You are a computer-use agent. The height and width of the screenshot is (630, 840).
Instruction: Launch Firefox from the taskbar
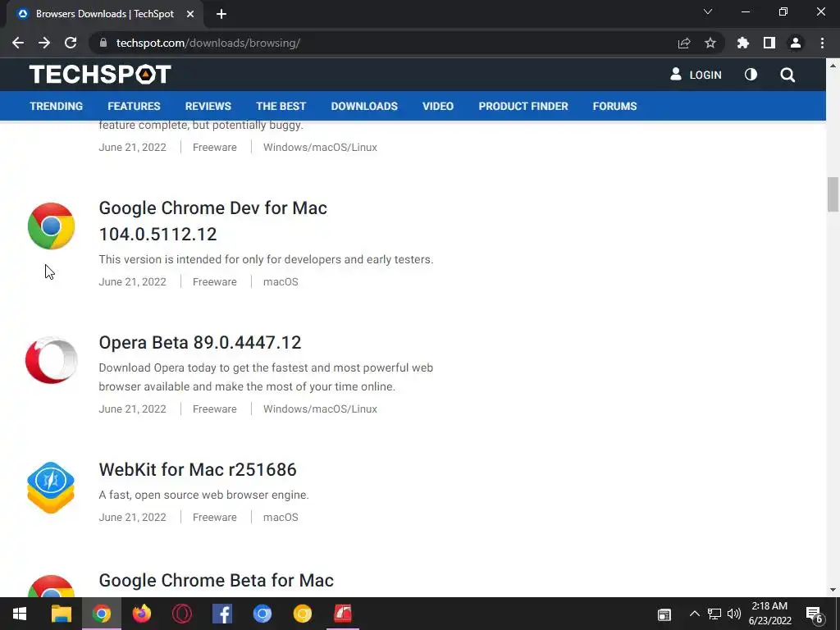pos(141,614)
